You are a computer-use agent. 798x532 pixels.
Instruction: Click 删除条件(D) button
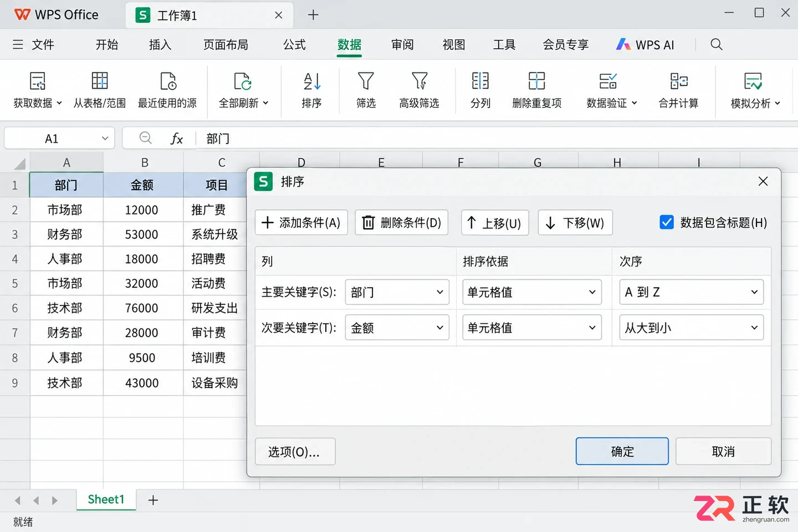pyautogui.click(x=402, y=222)
